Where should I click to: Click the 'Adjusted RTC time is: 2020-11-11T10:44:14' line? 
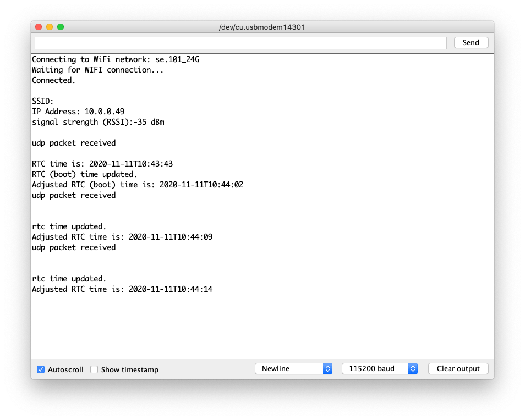click(x=122, y=289)
